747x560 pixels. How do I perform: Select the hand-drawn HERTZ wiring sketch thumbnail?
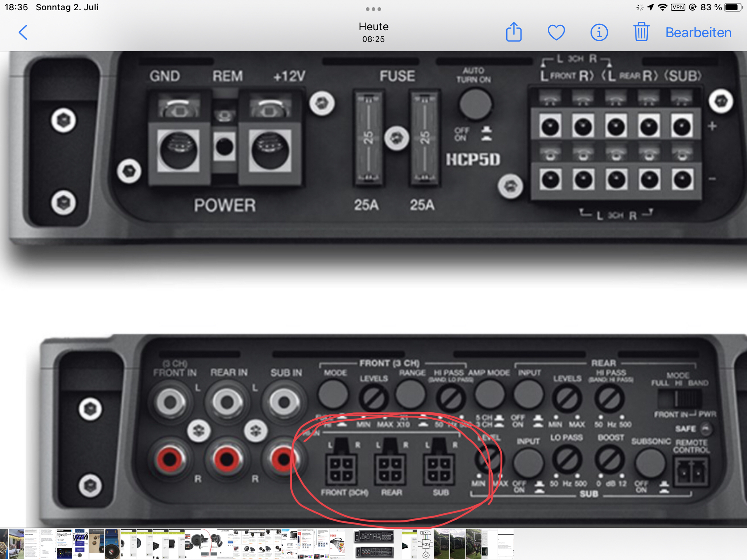point(426,544)
